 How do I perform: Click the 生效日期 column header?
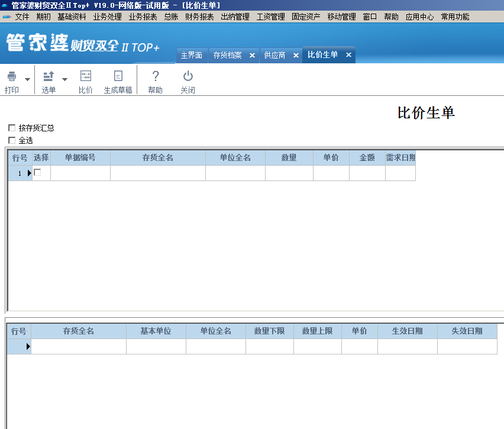(x=407, y=331)
